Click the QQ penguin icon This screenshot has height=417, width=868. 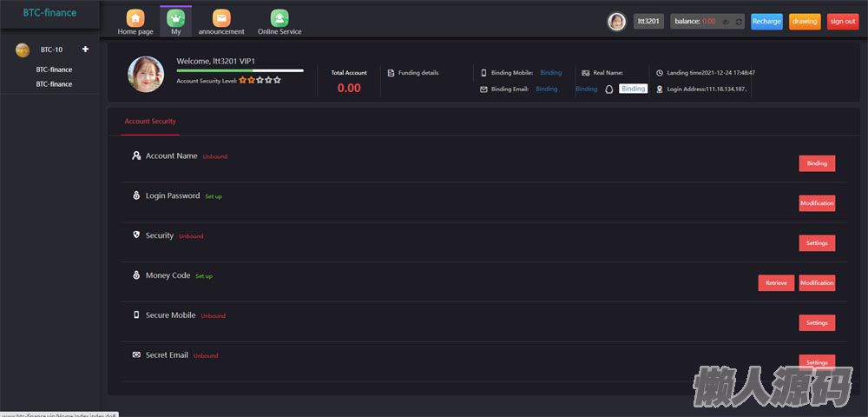point(609,89)
